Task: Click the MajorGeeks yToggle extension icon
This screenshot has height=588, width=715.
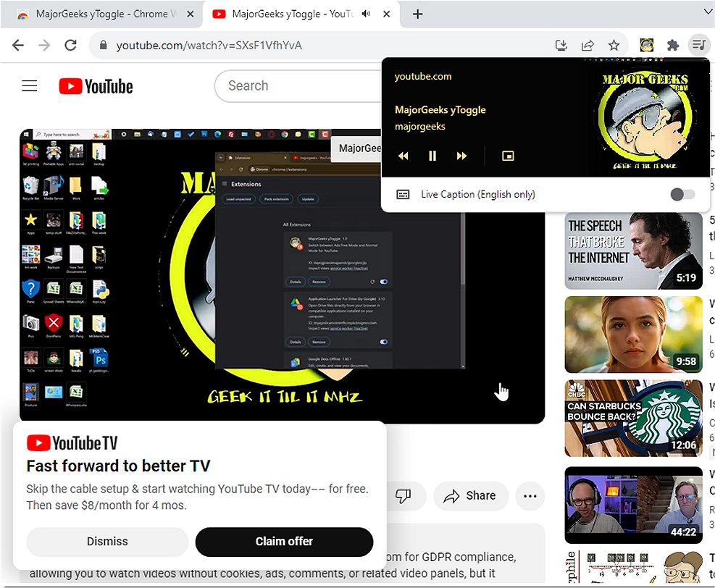Action: coord(647,45)
